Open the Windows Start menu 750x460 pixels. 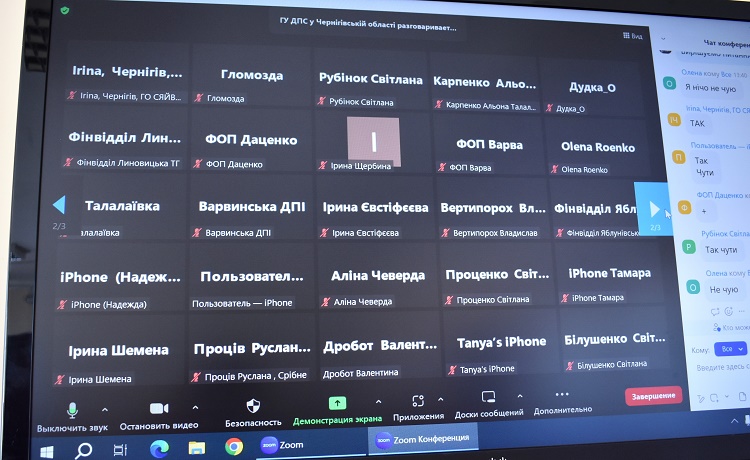(x=46, y=451)
